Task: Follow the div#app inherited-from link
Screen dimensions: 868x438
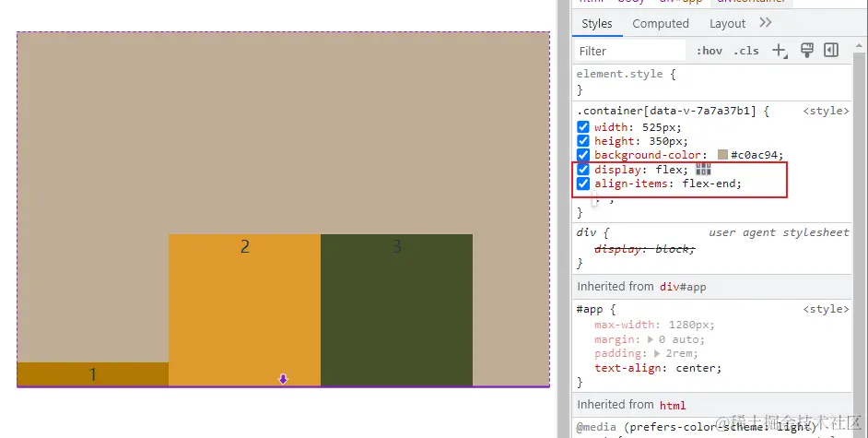Action: [683, 287]
